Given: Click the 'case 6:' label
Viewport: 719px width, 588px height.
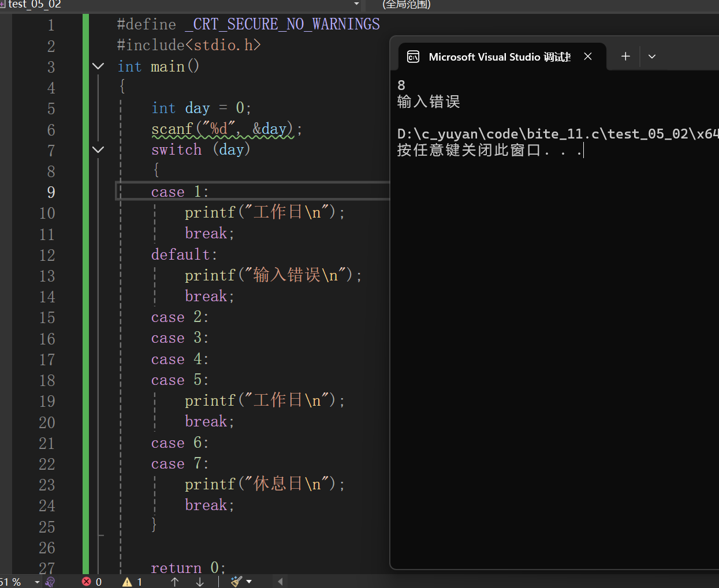Looking at the screenshot, I should coord(180,443).
